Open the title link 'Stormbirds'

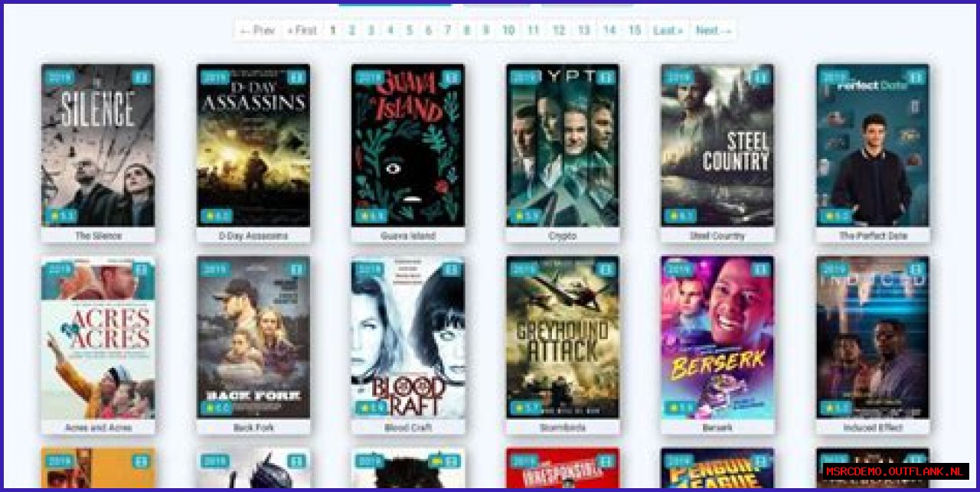563,428
